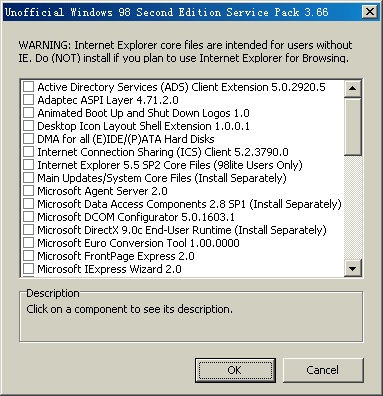383x396 pixels.
Task: Close the Service Pack dialog window
Action: pos(370,12)
